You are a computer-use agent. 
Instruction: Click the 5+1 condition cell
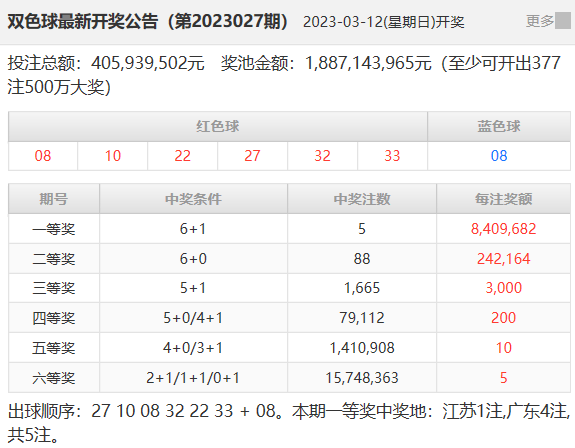(193, 288)
